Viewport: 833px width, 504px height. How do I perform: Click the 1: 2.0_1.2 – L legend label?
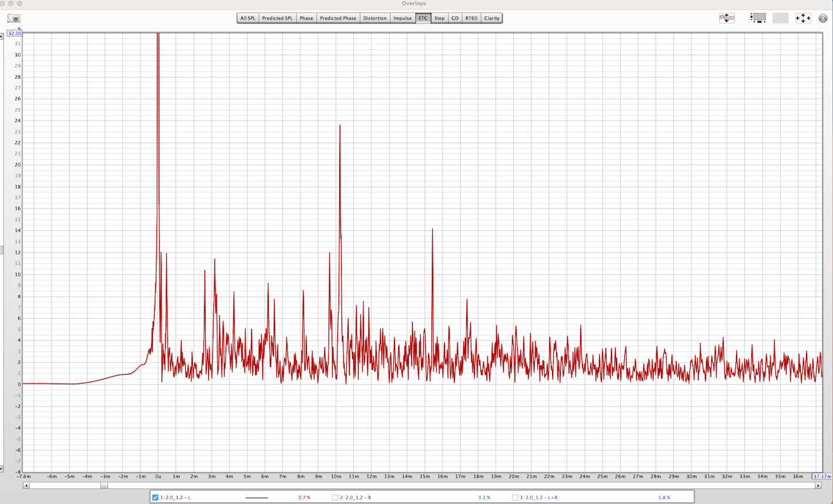pyautogui.click(x=175, y=498)
